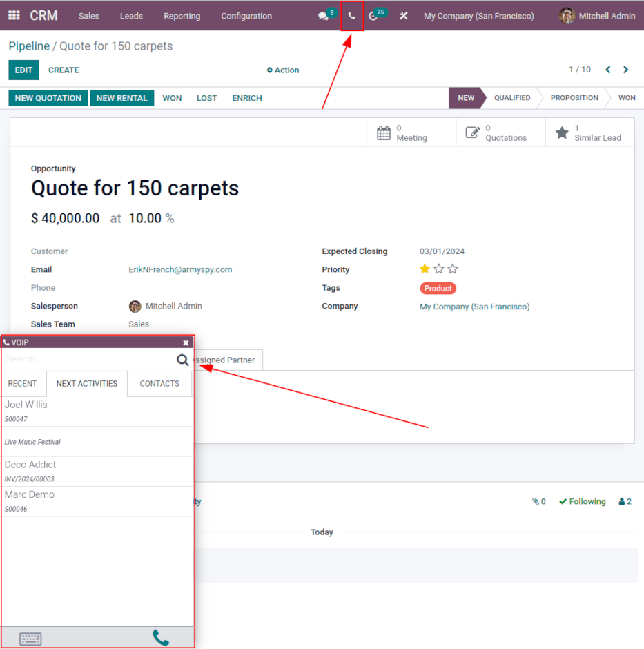The height and width of the screenshot is (649, 644).
Task: Click the EDIT button
Action: click(23, 70)
